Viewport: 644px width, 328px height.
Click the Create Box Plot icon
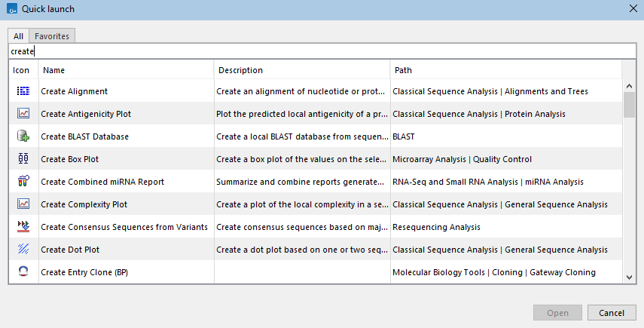pos(23,159)
